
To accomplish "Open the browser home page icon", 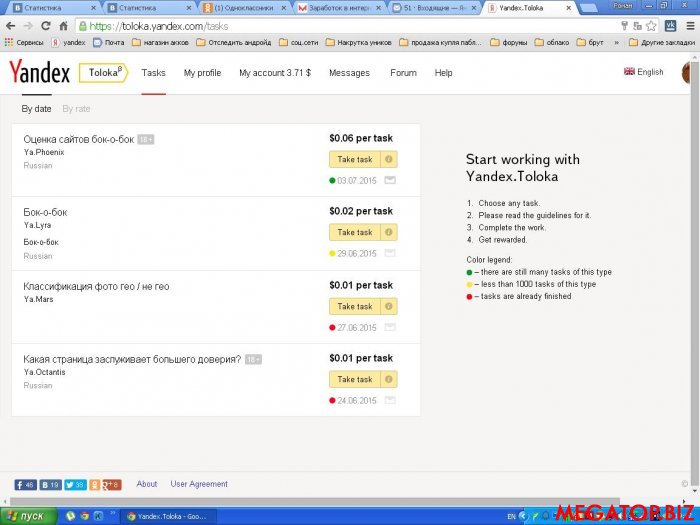I will [x=63, y=26].
